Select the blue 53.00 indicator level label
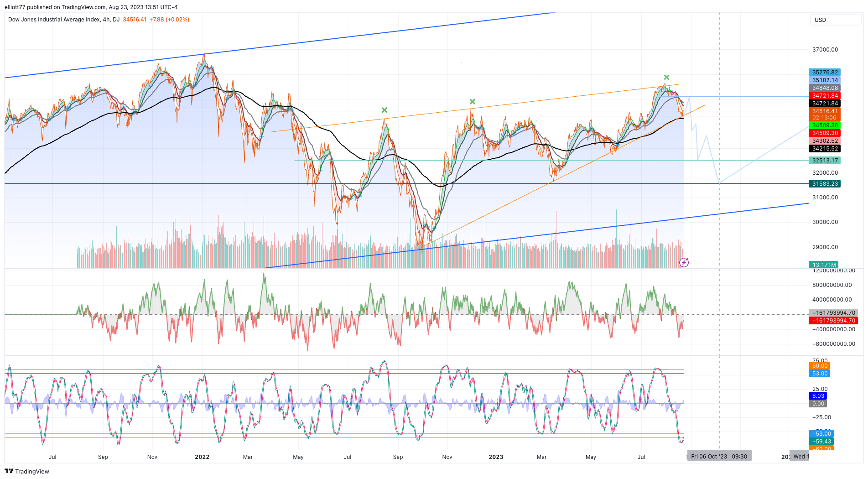Image resolution: width=868 pixels, height=479 pixels. (x=819, y=374)
